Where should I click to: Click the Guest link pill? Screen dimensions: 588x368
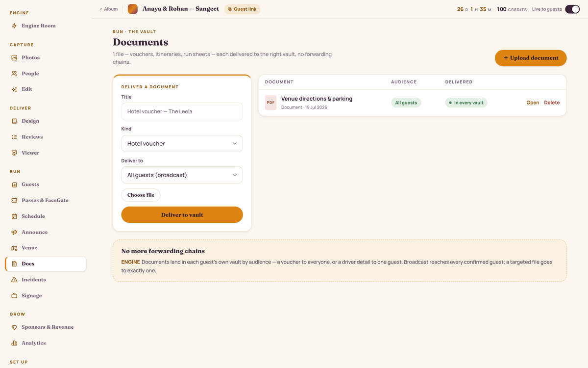click(x=242, y=9)
